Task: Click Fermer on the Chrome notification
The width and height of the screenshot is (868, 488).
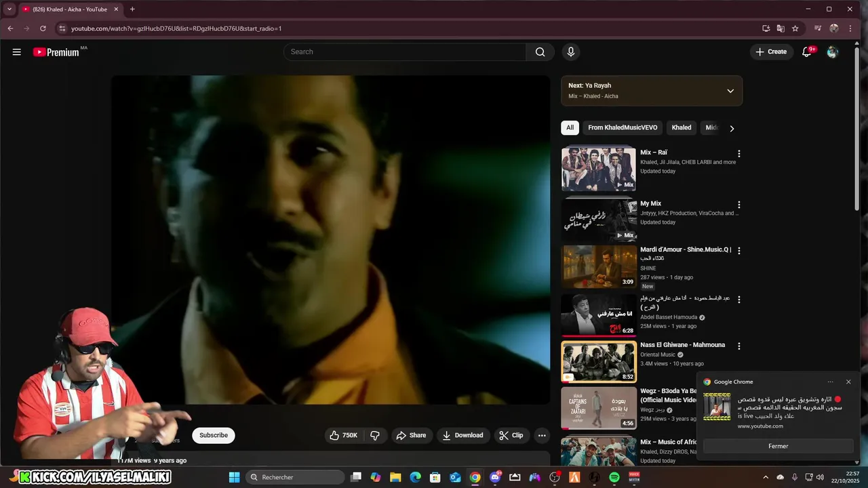Action: point(778,446)
